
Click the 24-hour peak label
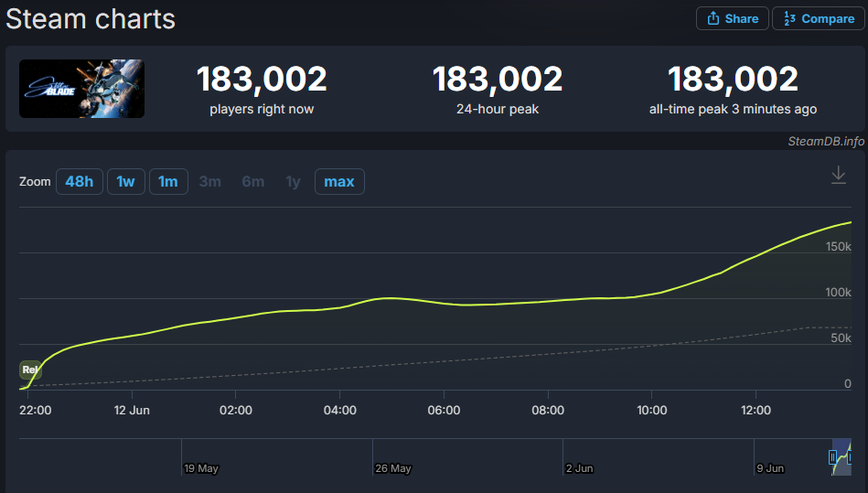(498, 109)
